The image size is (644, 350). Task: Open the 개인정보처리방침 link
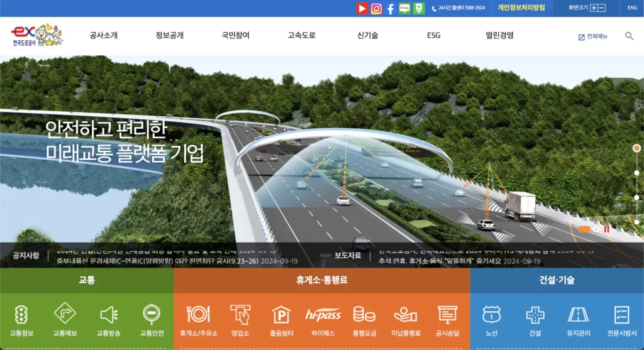coord(521,8)
